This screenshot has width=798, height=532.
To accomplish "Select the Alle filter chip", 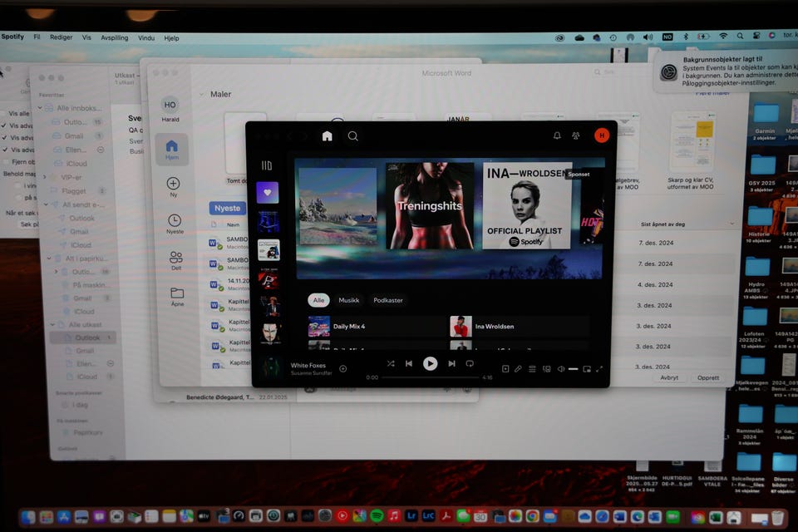I will (318, 300).
